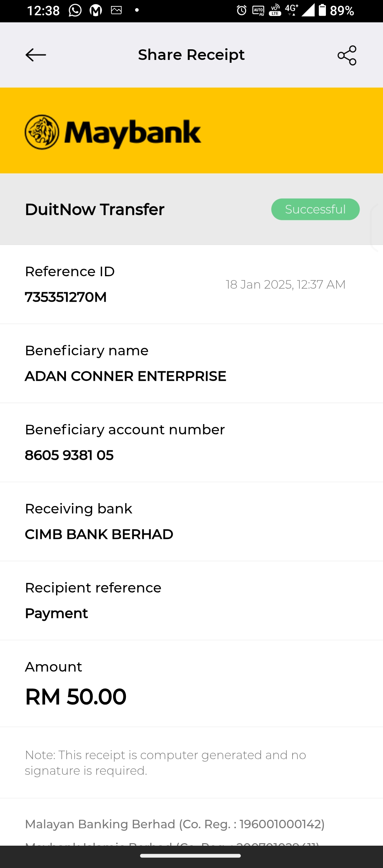Tap the Maybank tiger logo
383x868 pixels.
42,132
